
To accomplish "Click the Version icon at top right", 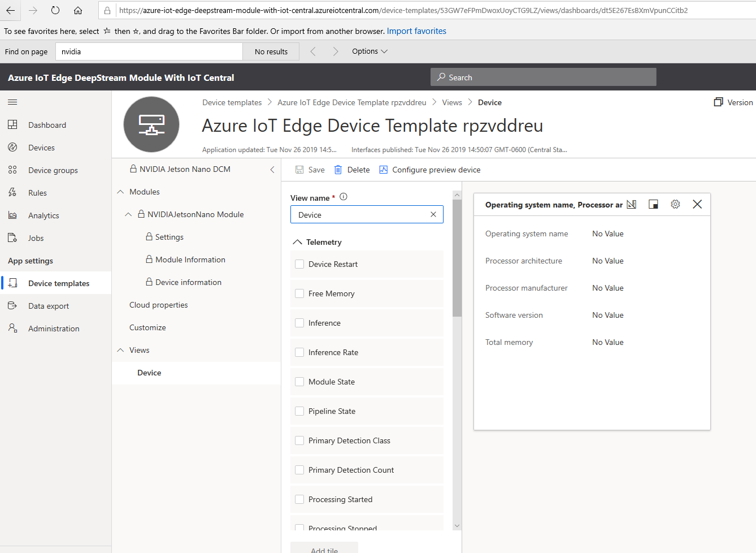I will (x=718, y=102).
